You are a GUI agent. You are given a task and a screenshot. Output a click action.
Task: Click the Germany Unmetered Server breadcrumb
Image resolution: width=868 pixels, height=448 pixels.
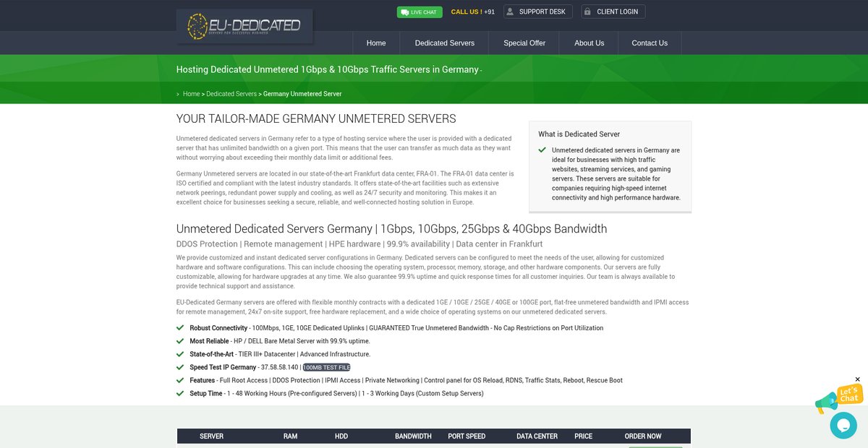[302, 94]
